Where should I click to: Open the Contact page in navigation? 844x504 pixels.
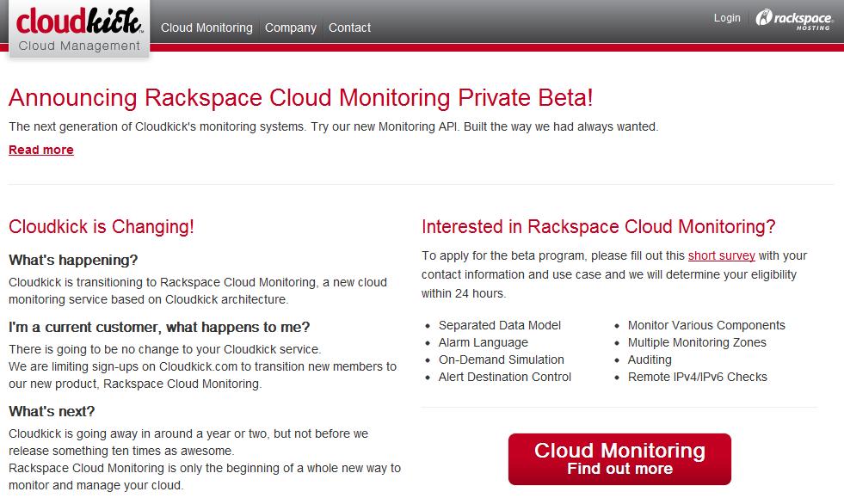point(350,28)
